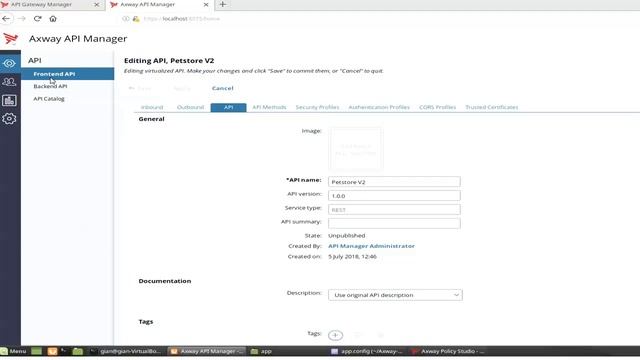This screenshot has width=640, height=360.
Task: Click the browser home icon
Action: [x=53, y=19]
